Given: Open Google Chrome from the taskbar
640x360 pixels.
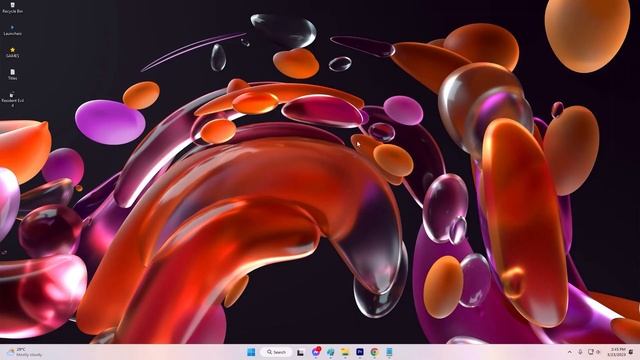Looking at the screenshot, I should tap(374, 352).
